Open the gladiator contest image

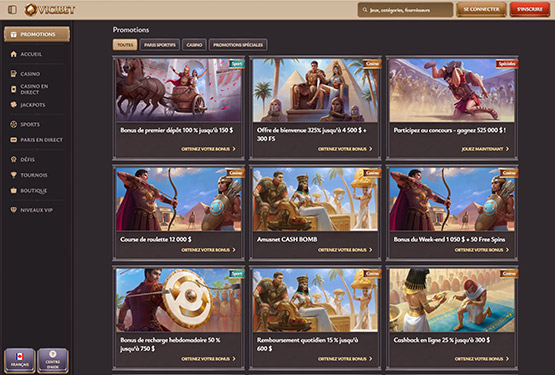click(x=452, y=90)
